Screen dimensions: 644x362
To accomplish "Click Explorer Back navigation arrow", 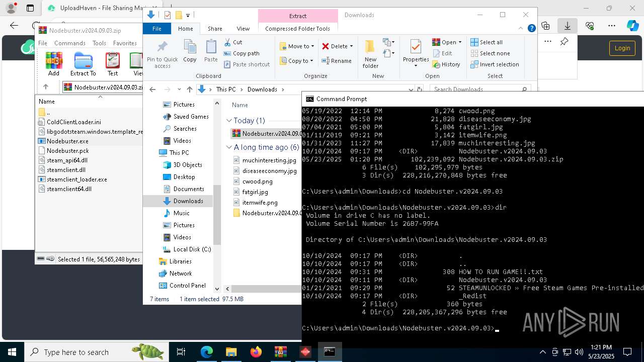I will click(152, 89).
